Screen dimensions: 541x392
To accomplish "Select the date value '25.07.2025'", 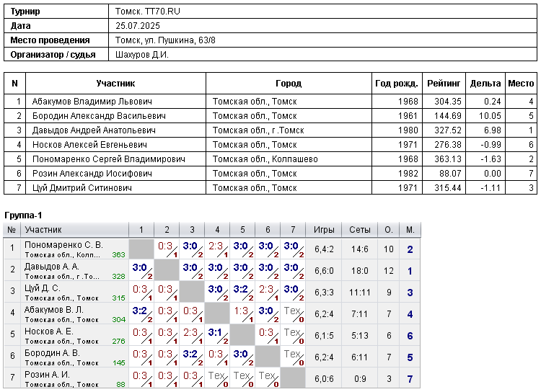I will click(x=138, y=26).
